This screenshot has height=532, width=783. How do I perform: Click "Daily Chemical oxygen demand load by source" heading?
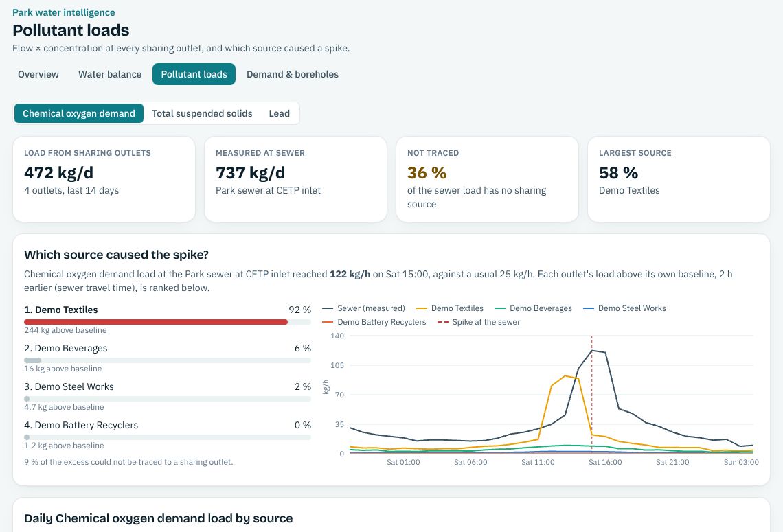click(x=158, y=518)
